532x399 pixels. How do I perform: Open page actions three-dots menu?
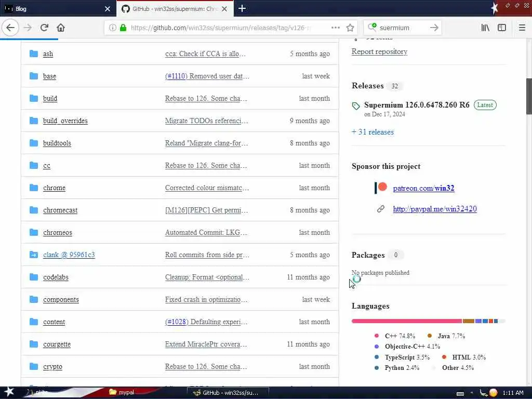(335, 28)
